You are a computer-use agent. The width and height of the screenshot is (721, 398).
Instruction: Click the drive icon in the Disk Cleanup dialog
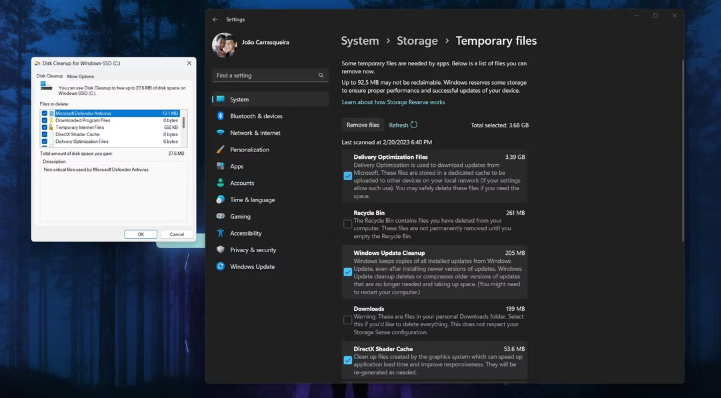point(46,86)
